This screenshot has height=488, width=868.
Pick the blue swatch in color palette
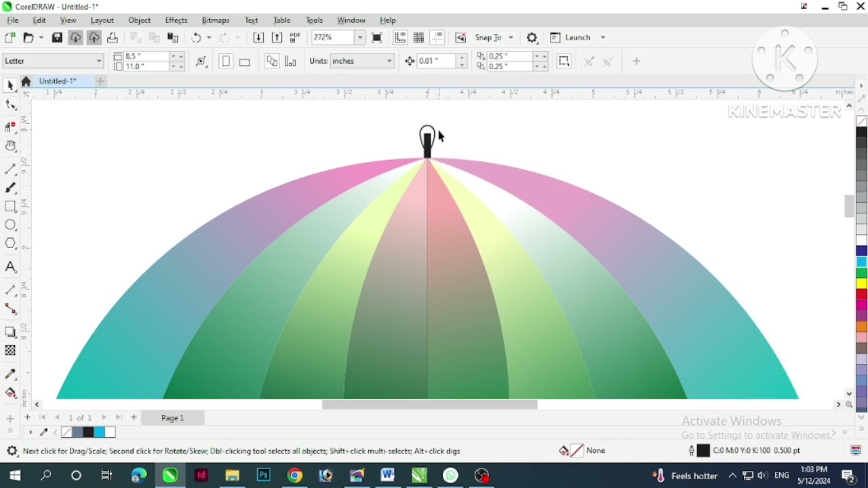tap(862, 251)
